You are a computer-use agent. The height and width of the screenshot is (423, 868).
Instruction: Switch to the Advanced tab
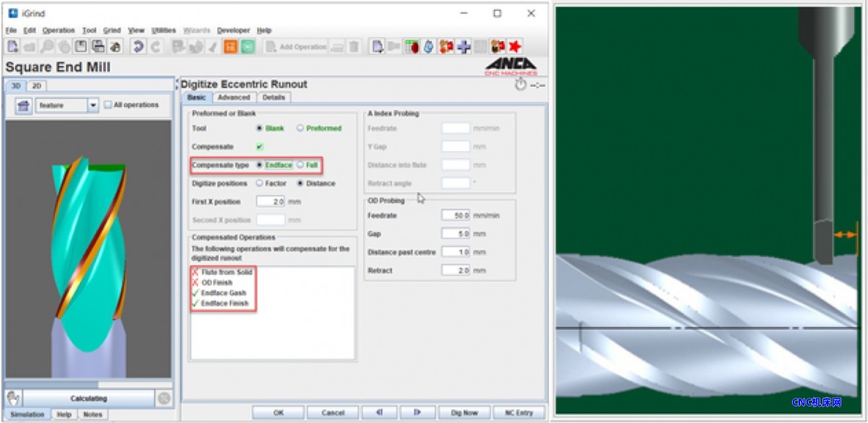click(x=234, y=98)
